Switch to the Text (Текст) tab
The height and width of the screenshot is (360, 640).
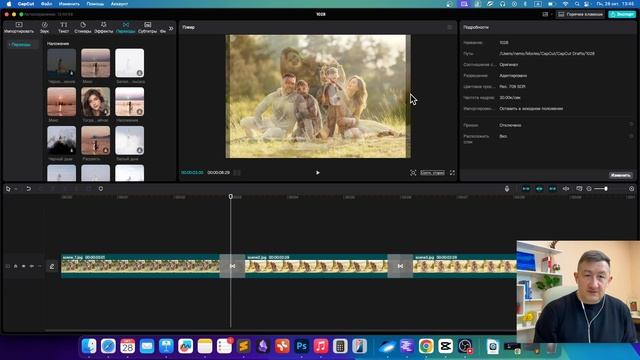tap(63, 28)
